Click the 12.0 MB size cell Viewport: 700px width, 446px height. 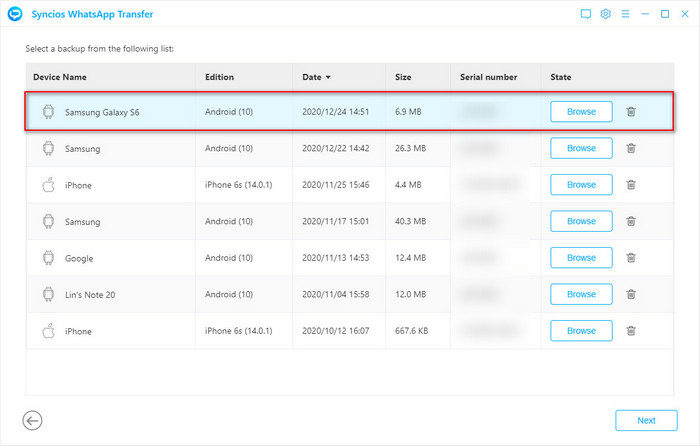[x=410, y=295]
